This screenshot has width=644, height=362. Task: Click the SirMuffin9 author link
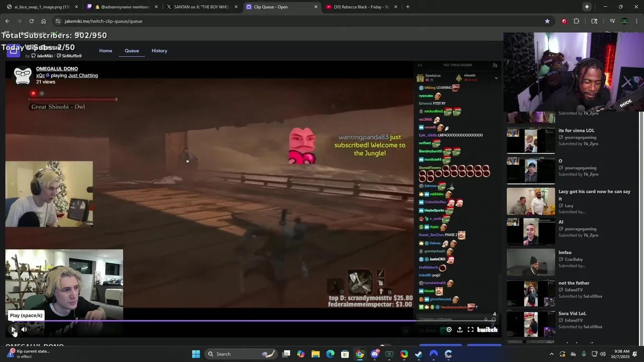[69, 56]
